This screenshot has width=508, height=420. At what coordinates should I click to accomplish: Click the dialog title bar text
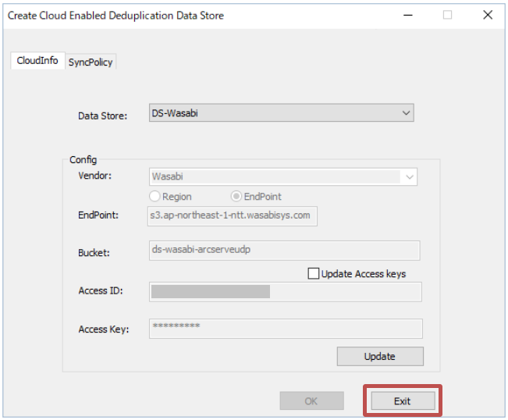[x=115, y=16]
